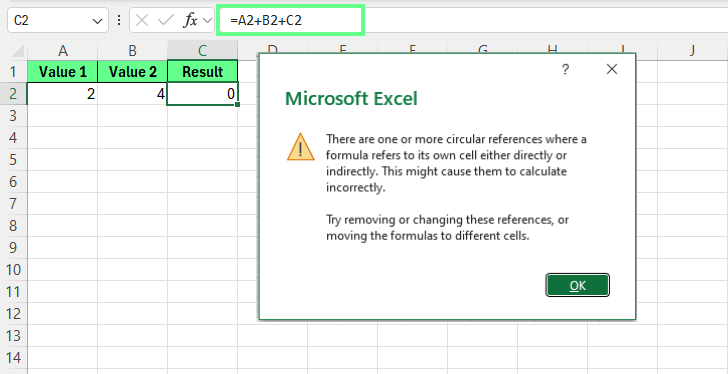Click the warning triangle icon in dialog
This screenshot has width=728, height=374.
(301, 147)
